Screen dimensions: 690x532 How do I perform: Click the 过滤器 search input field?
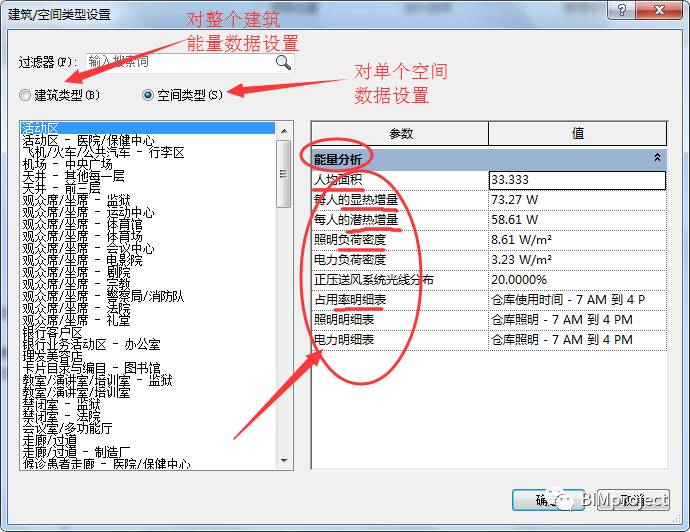coord(180,62)
